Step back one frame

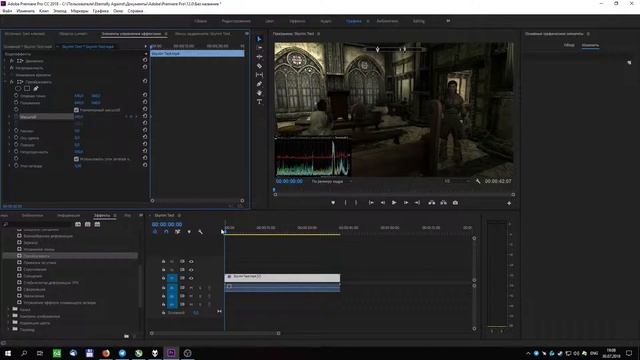(382, 202)
